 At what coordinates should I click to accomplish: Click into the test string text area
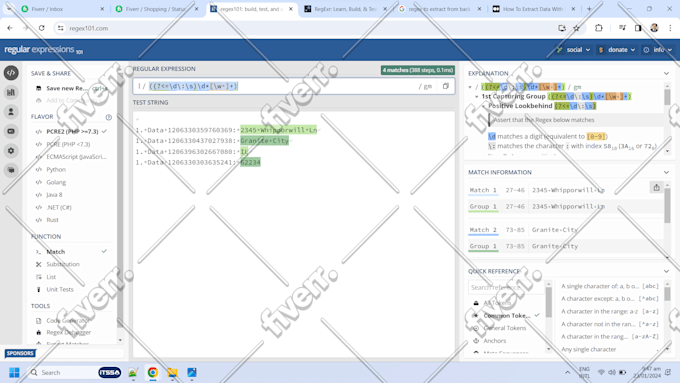tap(294, 234)
